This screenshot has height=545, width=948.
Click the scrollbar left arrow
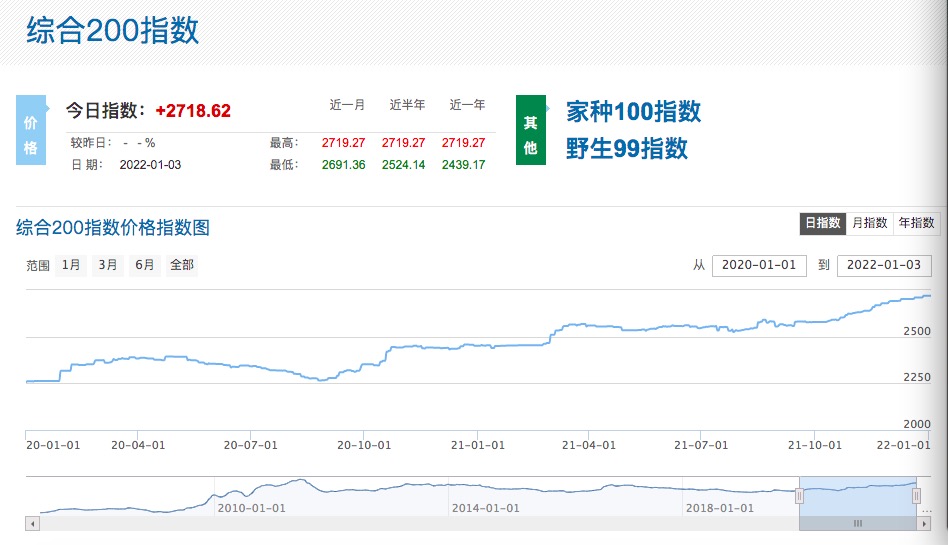tap(32, 523)
